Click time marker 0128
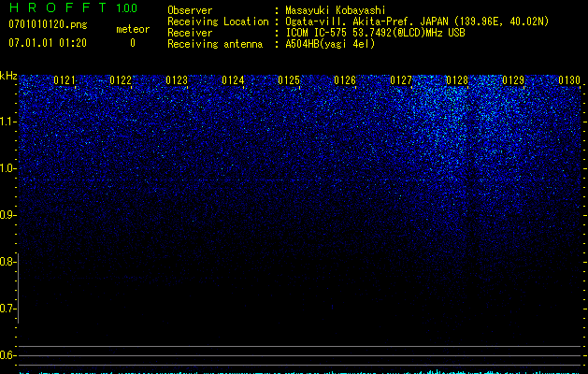 pos(457,79)
